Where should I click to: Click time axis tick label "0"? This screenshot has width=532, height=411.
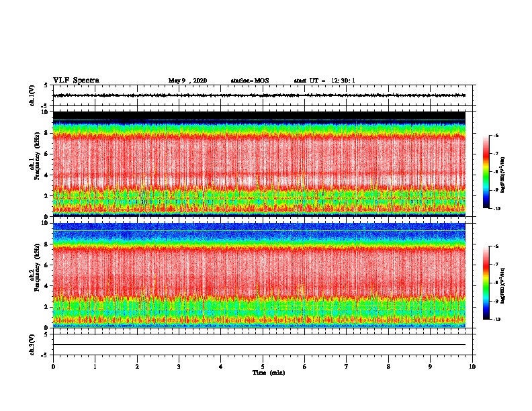point(53,367)
